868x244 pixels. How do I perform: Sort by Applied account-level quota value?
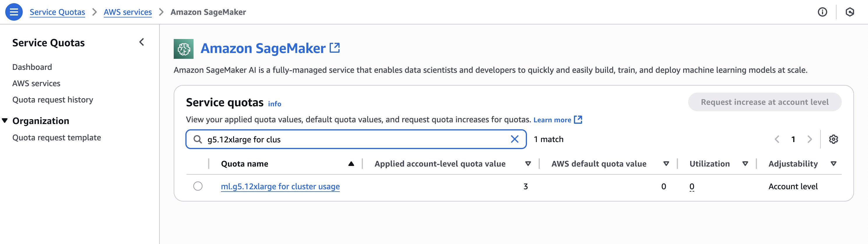click(x=528, y=164)
